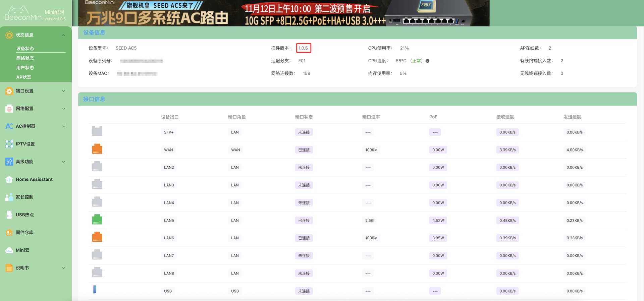Open the IPTV设置 page
The height and width of the screenshot is (301, 644).
tap(25, 144)
